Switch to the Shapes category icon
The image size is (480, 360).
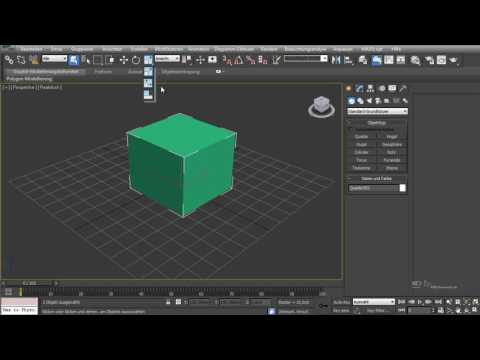360,101
